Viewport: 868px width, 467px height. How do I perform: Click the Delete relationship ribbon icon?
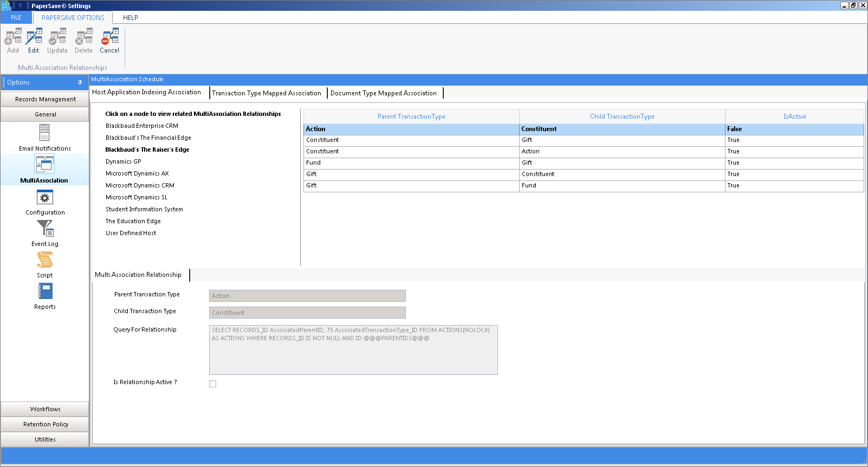83,41
